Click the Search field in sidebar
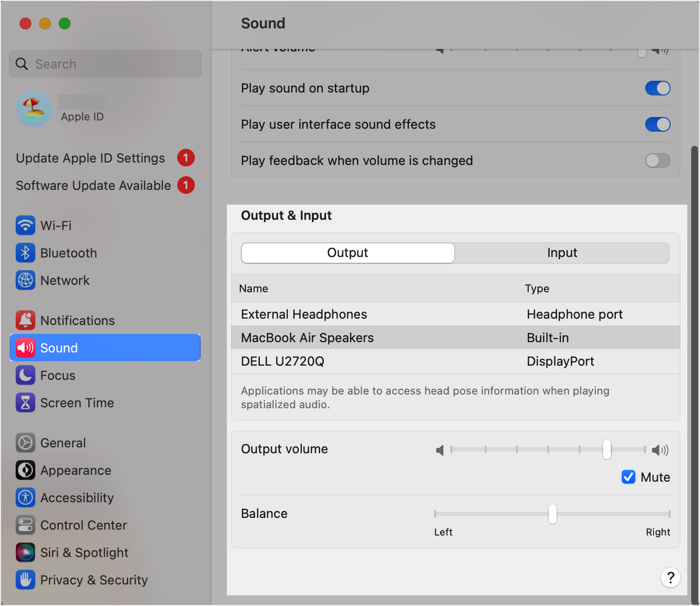This screenshot has width=700, height=606. click(105, 64)
